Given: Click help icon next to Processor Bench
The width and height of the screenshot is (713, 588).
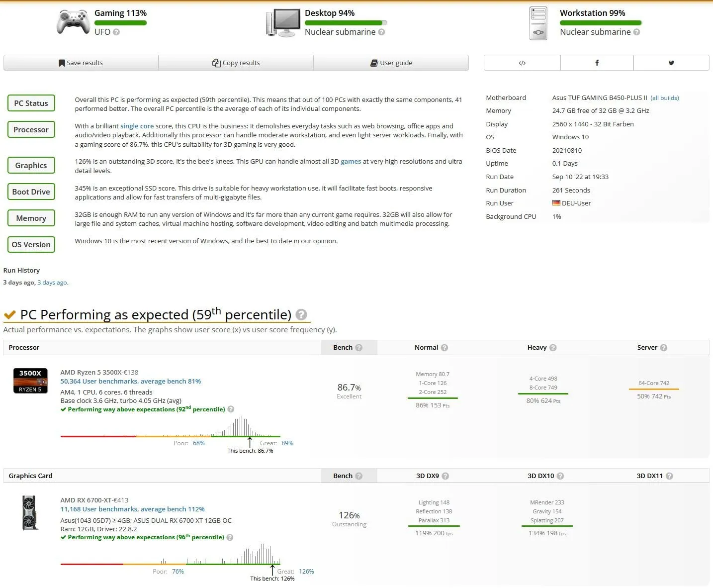Looking at the screenshot, I should coord(359,348).
